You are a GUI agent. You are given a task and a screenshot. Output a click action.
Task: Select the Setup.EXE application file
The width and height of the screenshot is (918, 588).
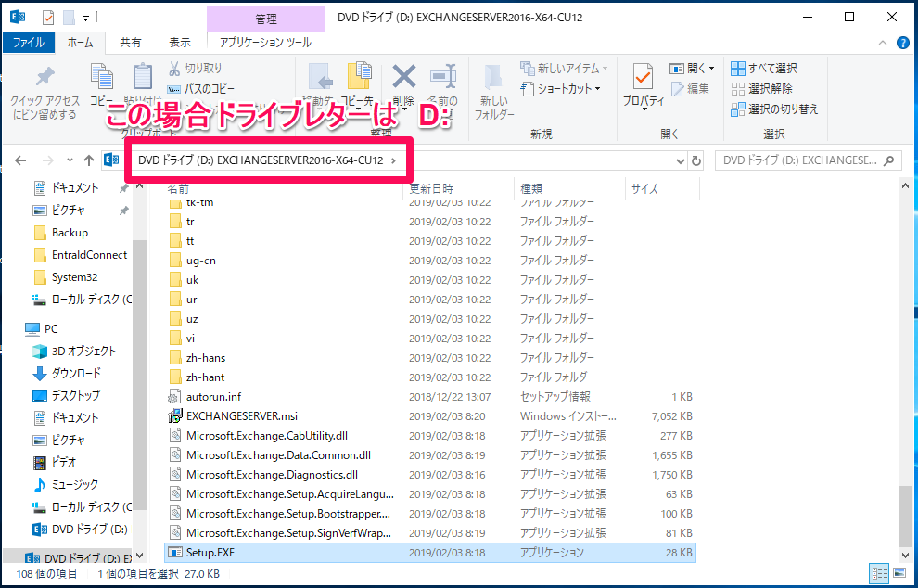click(x=430, y=552)
